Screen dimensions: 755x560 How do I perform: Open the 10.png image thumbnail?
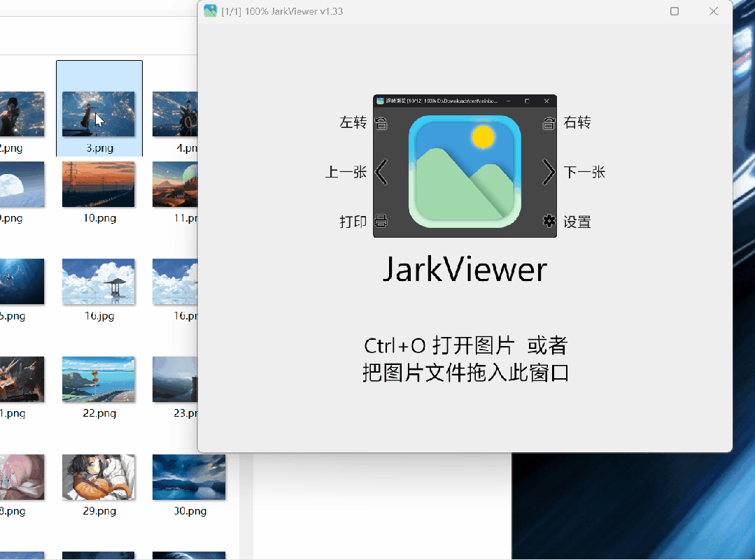click(x=99, y=185)
